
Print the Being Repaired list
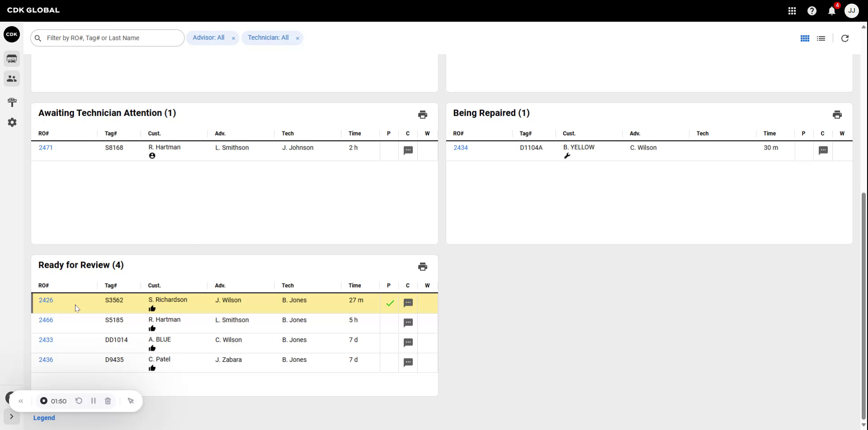[x=837, y=114]
